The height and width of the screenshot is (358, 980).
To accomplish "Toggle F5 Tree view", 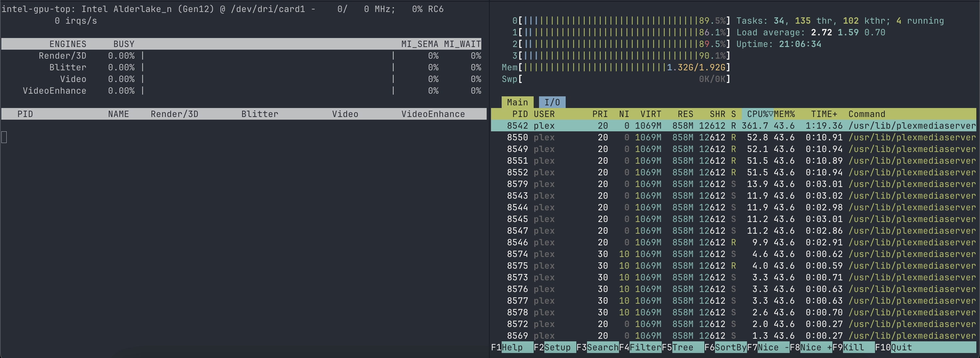I will click(x=683, y=347).
